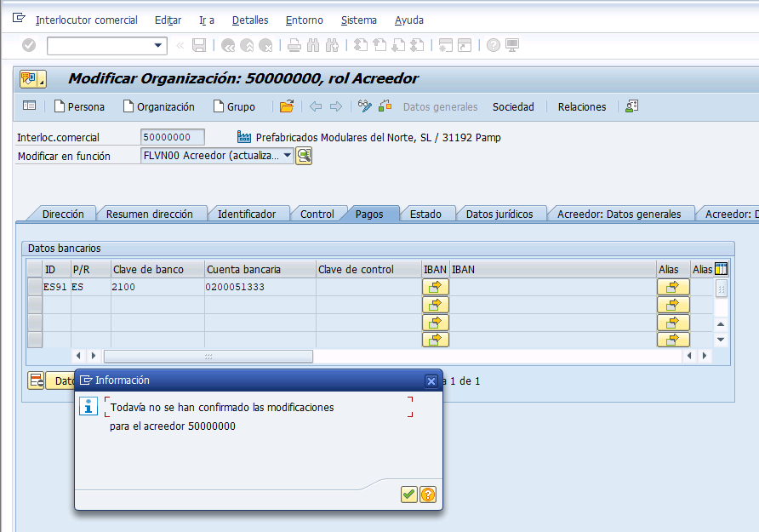The height and width of the screenshot is (532, 759).
Task: Open the command field dropdown arrow
Action: click(157, 45)
